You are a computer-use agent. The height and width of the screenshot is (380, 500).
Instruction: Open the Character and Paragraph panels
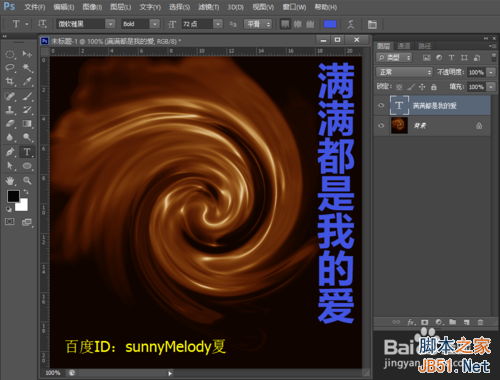coord(372,24)
